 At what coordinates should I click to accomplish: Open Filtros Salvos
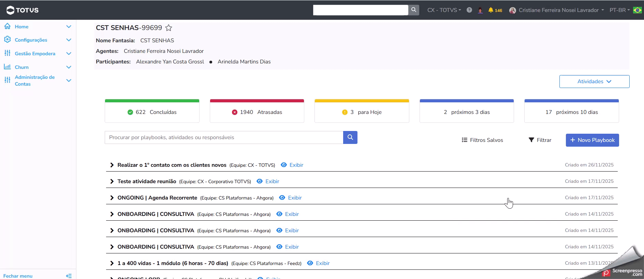pos(482,140)
